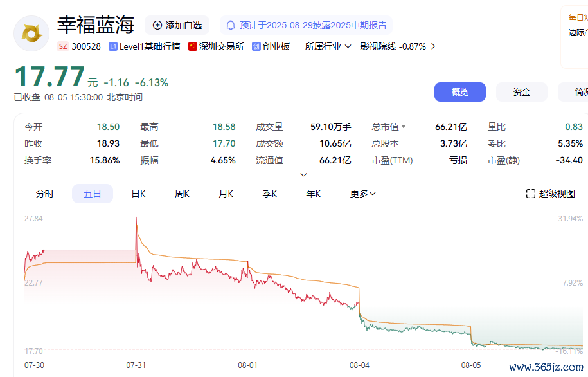The width and height of the screenshot is (588, 377).
Task: Click the L1 Level1 badge icon
Action: coord(113,46)
